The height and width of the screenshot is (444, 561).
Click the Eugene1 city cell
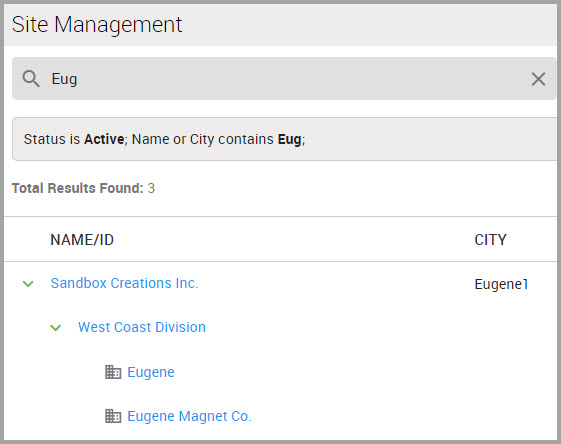click(x=501, y=284)
